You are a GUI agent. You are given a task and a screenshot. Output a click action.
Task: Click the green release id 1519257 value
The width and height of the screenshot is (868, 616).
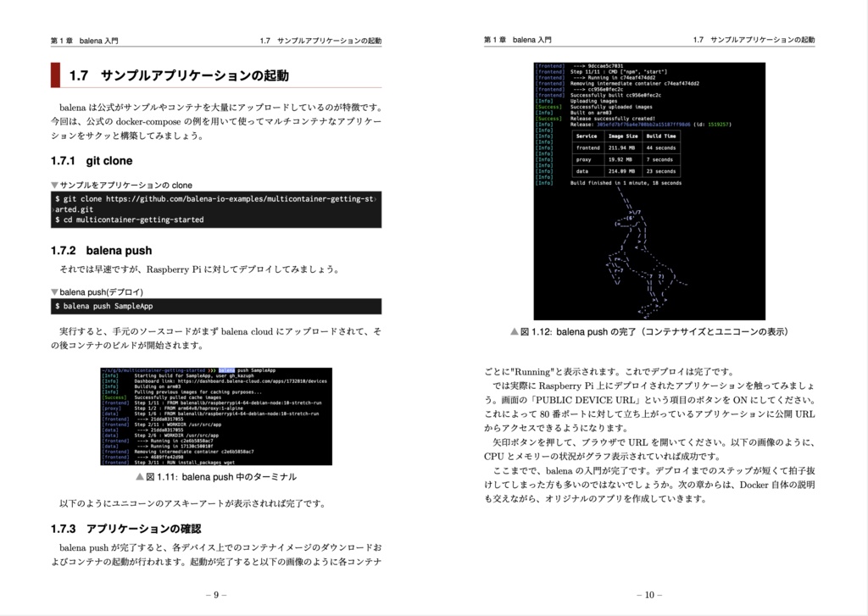click(x=718, y=125)
